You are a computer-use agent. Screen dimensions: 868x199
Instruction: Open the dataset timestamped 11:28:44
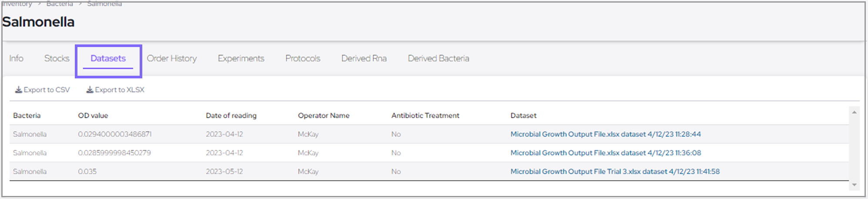(605, 134)
